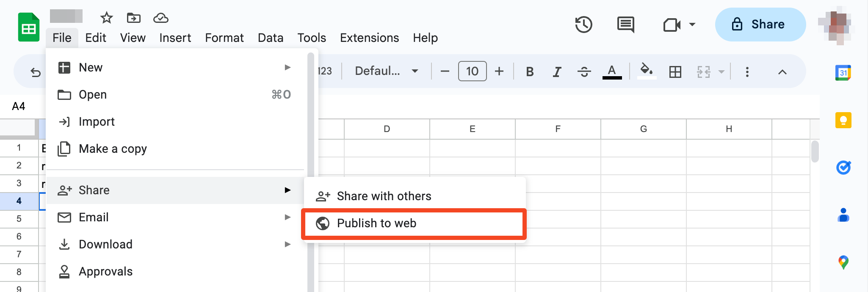The width and height of the screenshot is (868, 292).
Task: Open the comments panel icon
Action: pyautogui.click(x=625, y=25)
